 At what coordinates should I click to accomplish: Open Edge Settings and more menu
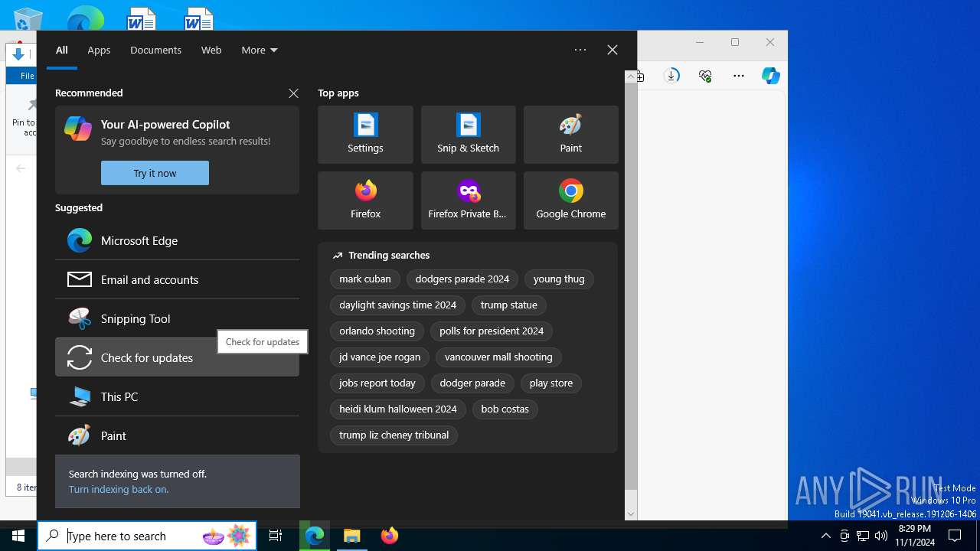pyautogui.click(x=738, y=76)
